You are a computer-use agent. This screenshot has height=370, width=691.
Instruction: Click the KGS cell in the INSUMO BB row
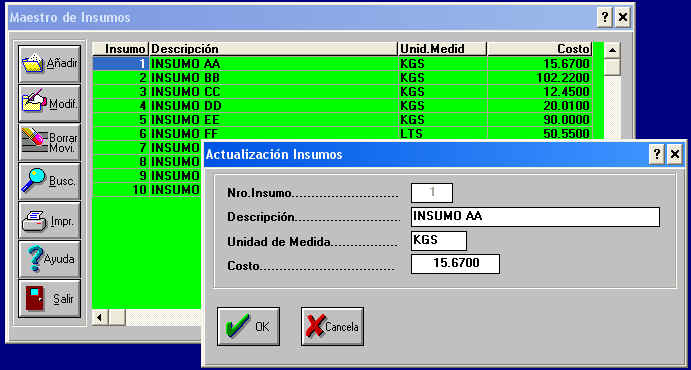[x=442, y=78]
